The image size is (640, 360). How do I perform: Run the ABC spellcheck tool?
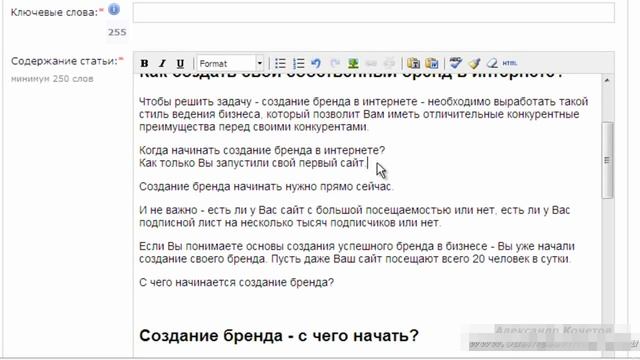(456, 63)
